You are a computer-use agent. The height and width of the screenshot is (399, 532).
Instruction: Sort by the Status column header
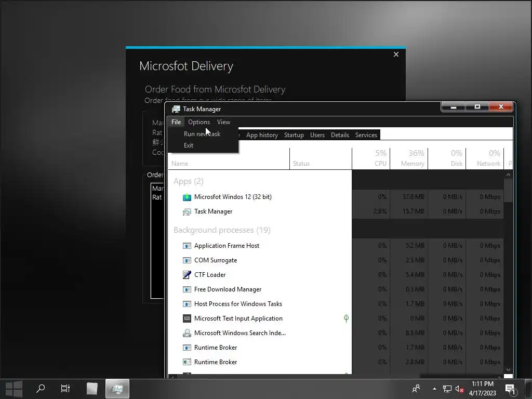point(321,159)
